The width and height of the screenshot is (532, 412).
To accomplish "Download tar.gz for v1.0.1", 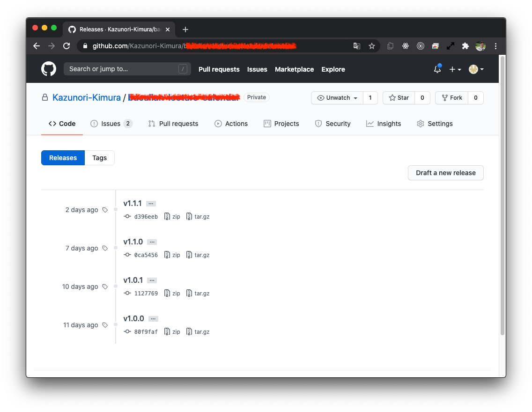I will [198, 293].
